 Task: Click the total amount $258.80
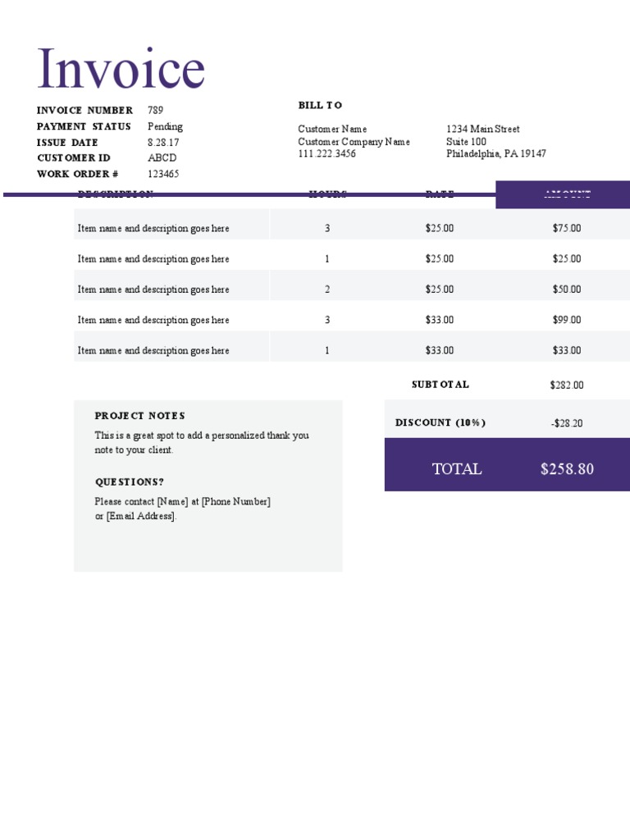[x=567, y=469]
